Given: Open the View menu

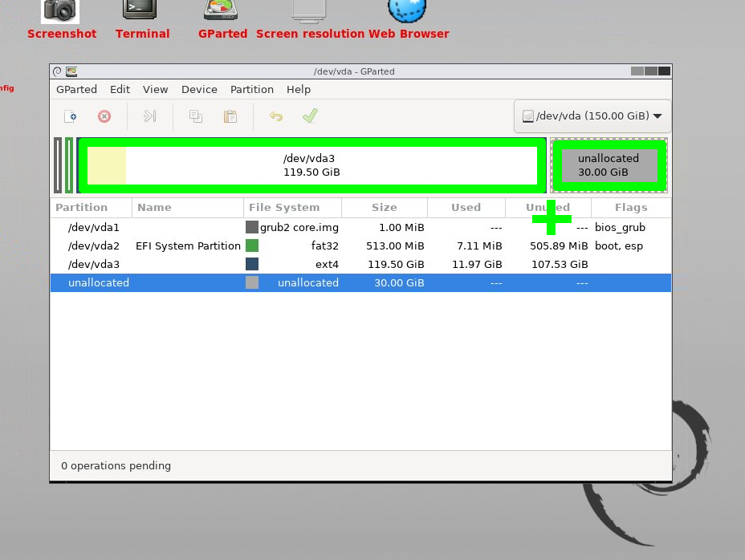Looking at the screenshot, I should pos(155,90).
